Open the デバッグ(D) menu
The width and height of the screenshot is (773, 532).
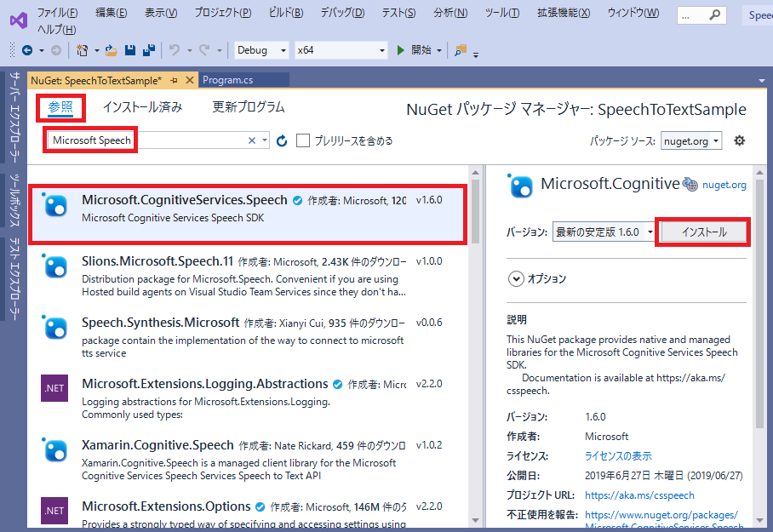(x=342, y=13)
